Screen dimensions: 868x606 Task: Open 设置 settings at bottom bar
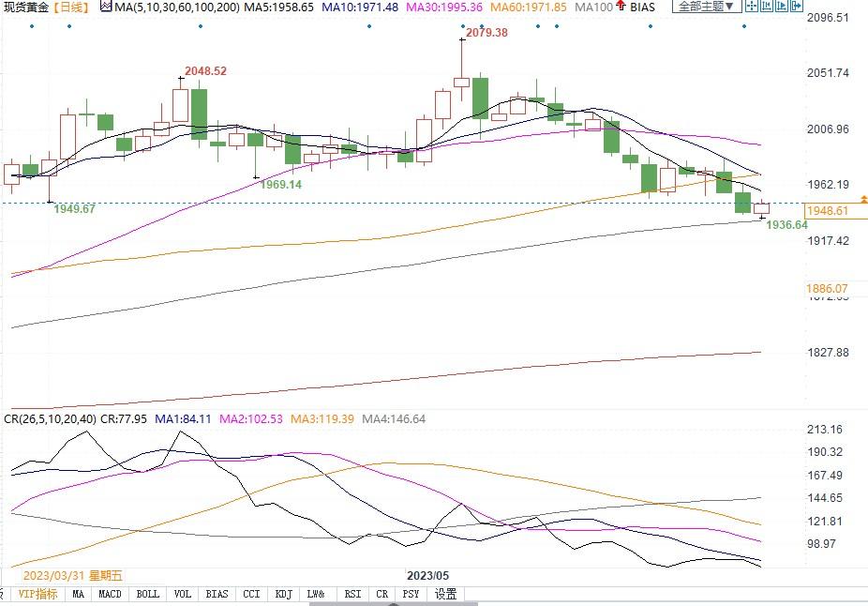[x=446, y=594]
